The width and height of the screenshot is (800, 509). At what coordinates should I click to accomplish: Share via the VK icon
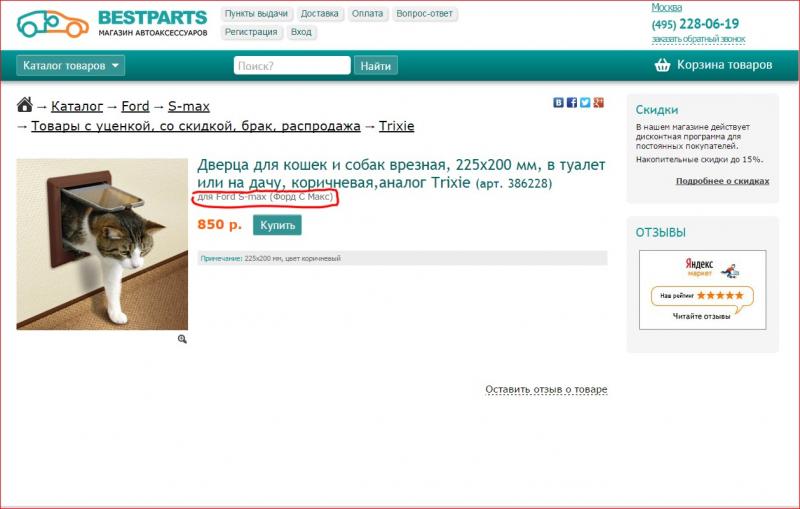coord(558,103)
